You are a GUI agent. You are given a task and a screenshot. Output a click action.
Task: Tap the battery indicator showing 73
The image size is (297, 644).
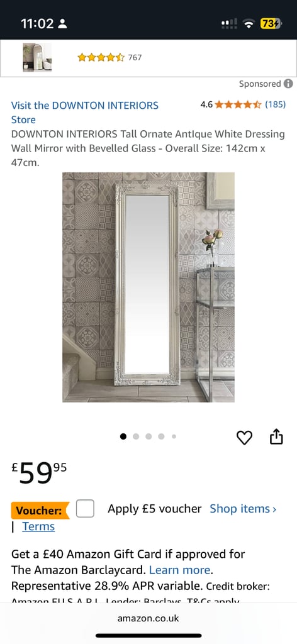click(271, 24)
